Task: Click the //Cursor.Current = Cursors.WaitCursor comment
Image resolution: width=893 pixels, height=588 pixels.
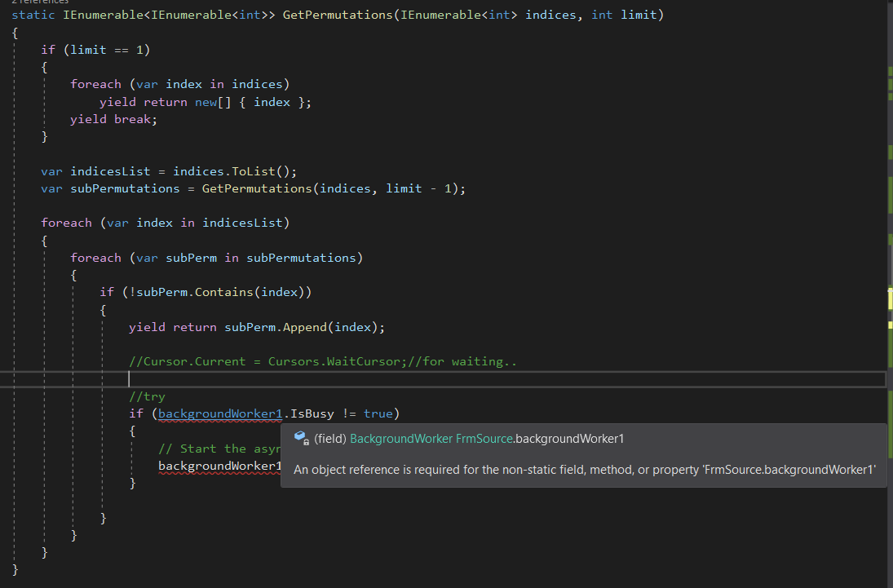Action: pos(323,362)
